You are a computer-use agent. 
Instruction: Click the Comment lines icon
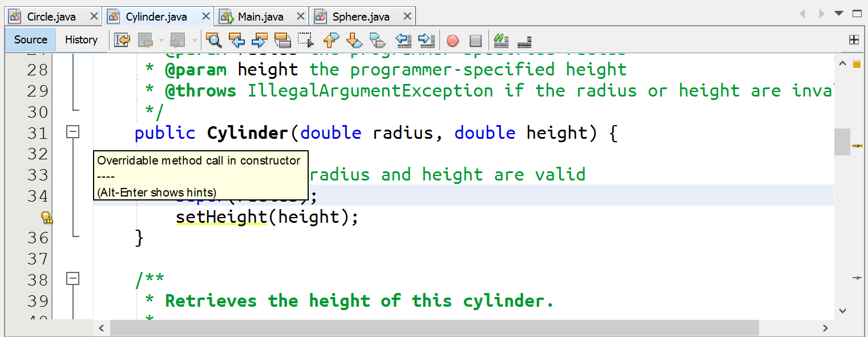tap(501, 40)
